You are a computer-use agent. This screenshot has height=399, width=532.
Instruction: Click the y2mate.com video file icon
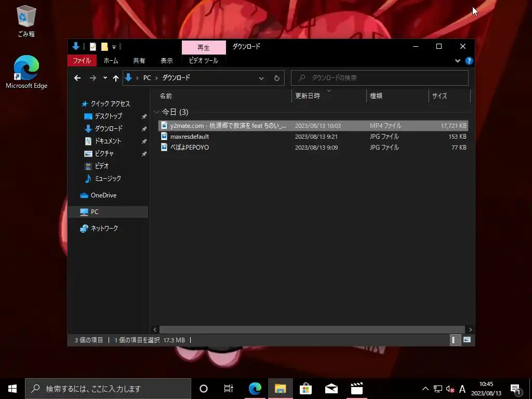pyautogui.click(x=164, y=126)
